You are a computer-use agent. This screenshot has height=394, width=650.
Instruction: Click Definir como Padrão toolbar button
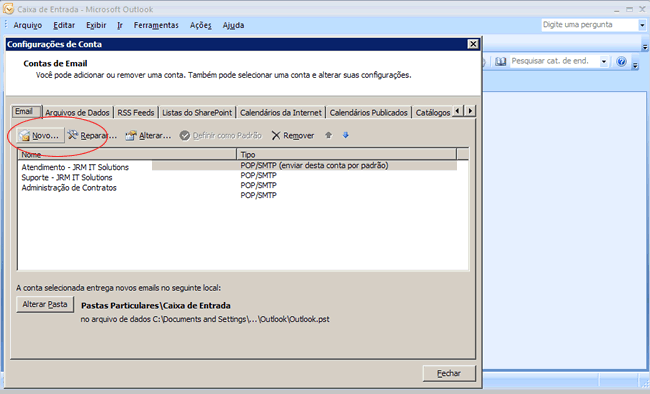coord(221,136)
